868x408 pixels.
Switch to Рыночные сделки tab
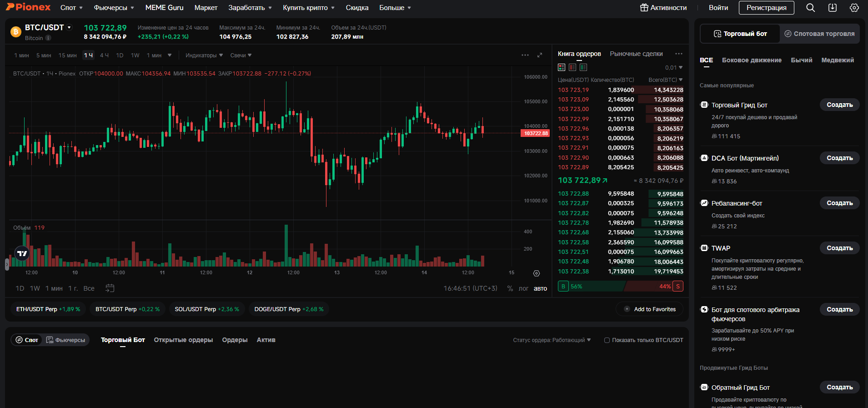(x=636, y=54)
